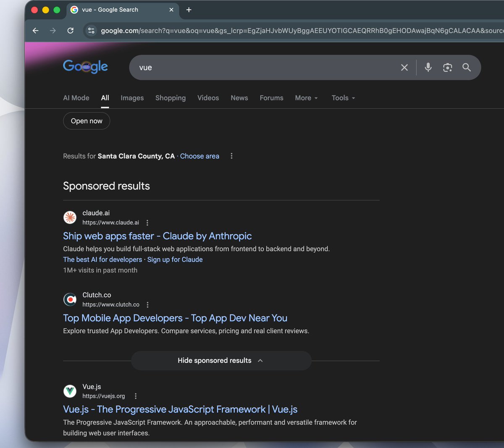Image resolution: width=504 pixels, height=448 pixels.
Task: Switch to News results tab
Action: pos(239,98)
